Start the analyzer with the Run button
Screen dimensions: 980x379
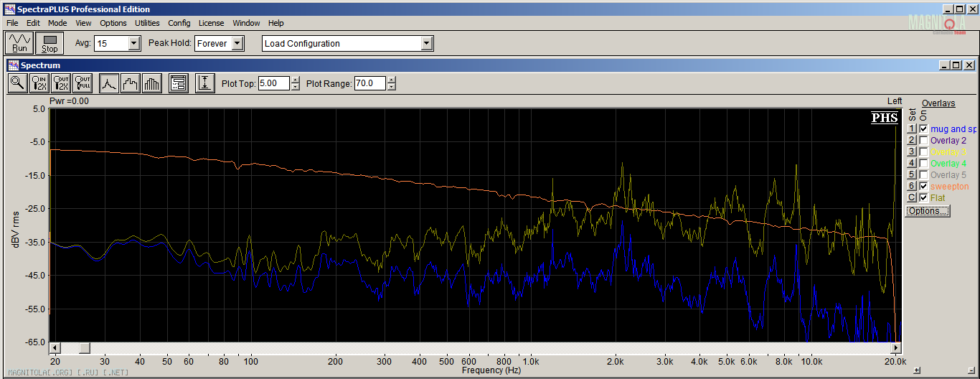19,43
